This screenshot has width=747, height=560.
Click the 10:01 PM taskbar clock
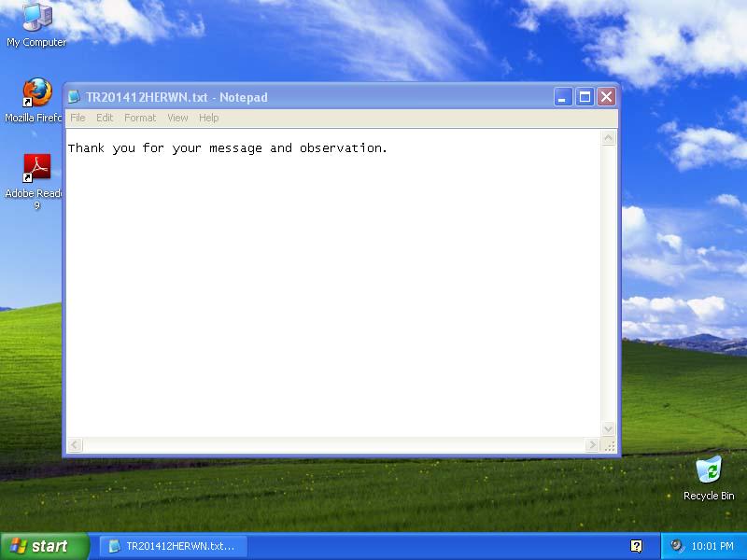point(712,546)
